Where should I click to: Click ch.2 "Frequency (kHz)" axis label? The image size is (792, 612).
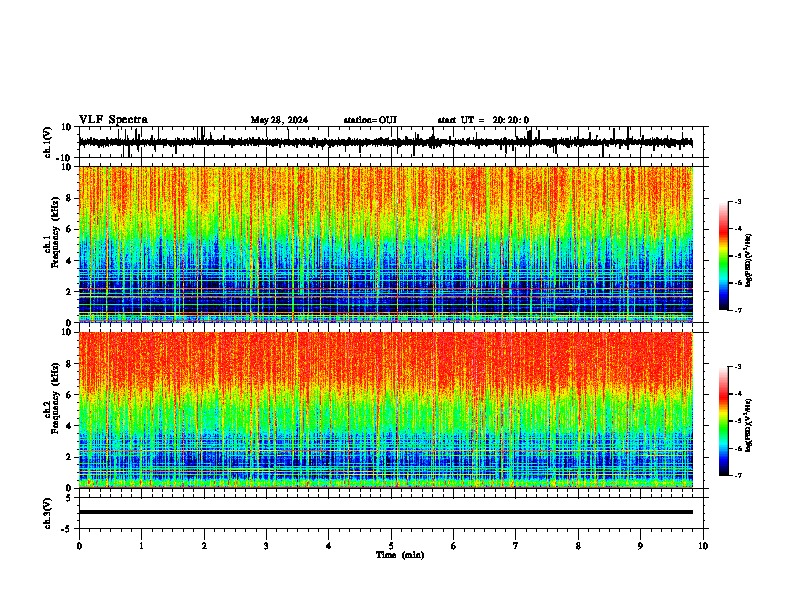[x=55, y=397]
